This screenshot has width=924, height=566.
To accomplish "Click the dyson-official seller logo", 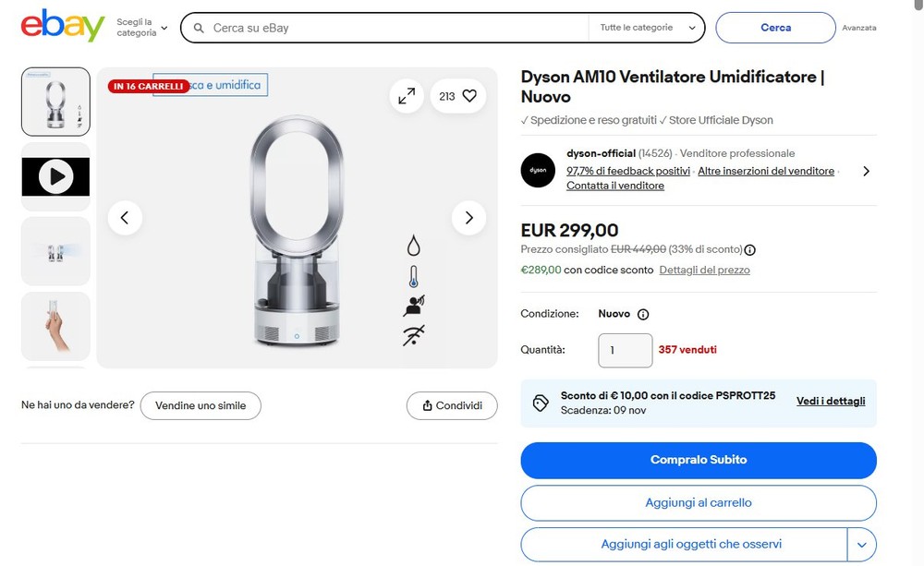I will click(x=538, y=171).
